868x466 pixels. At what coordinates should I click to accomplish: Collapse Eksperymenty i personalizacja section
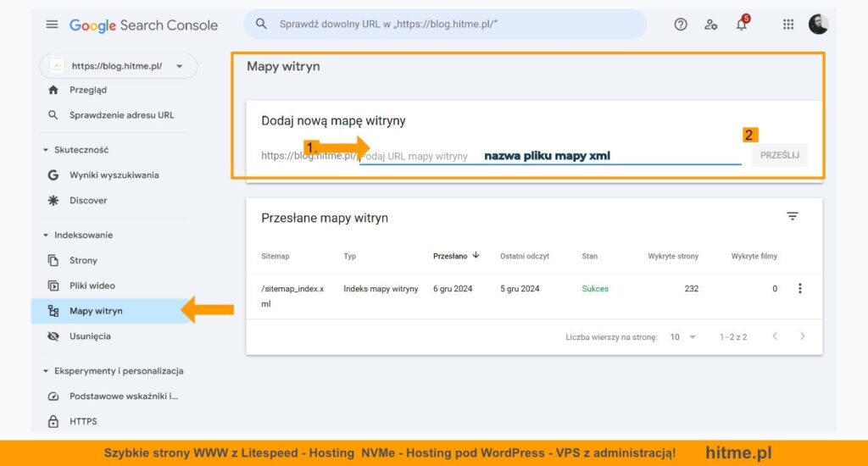[x=46, y=371]
